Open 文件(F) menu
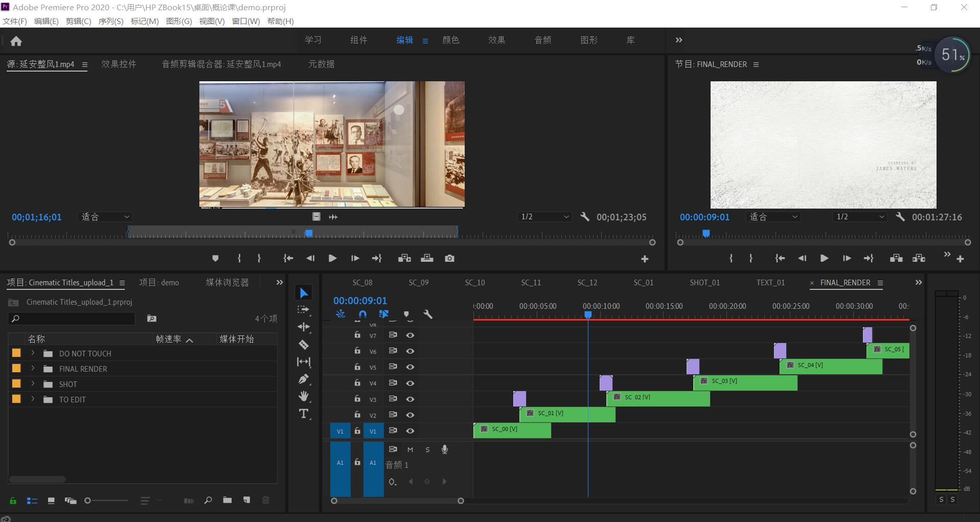The image size is (980, 522). (x=15, y=21)
